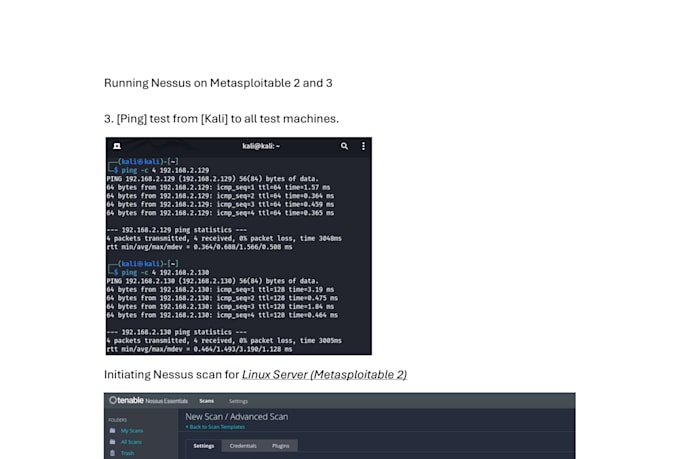Screen dimensions: 680x459
Task: Click rtt line ending '0.508 ms'
Action: point(199,247)
